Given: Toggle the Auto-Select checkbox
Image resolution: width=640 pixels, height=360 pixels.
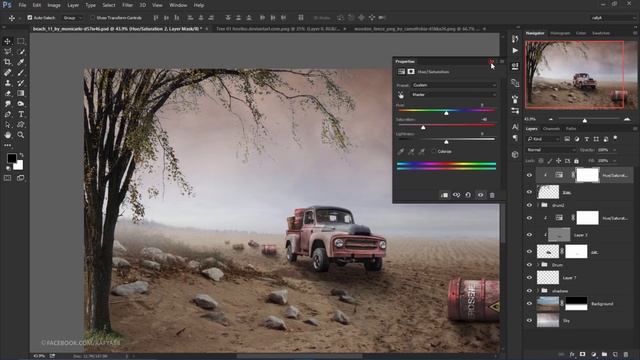Looking at the screenshot, I should (29, 18).
